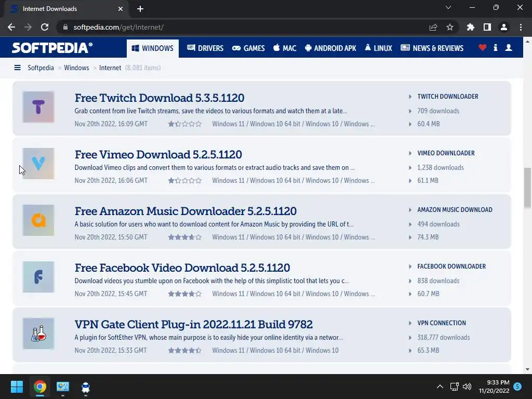Click the TWITCH DOWNLOADER category link
The height and width of the screenshot is (399, 532).
(447, 97)
